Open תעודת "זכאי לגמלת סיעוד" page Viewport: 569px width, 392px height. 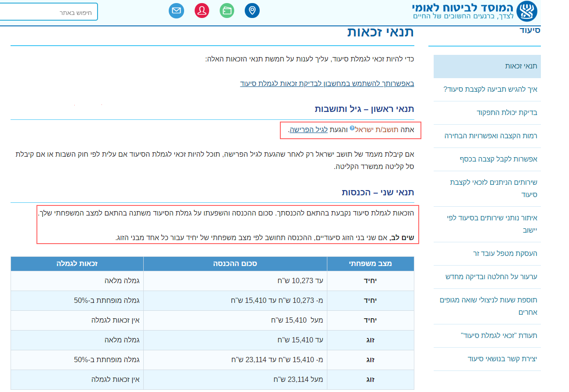click(499, 335)
